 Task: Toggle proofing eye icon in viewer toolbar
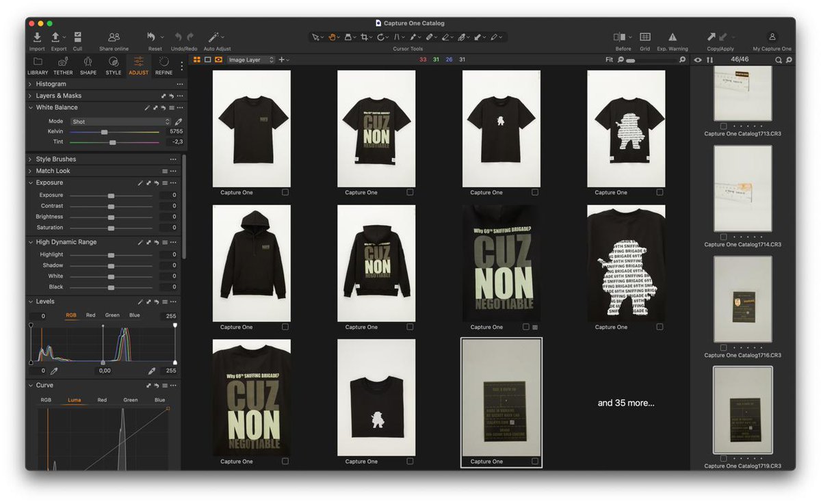[x=219, y=59]
